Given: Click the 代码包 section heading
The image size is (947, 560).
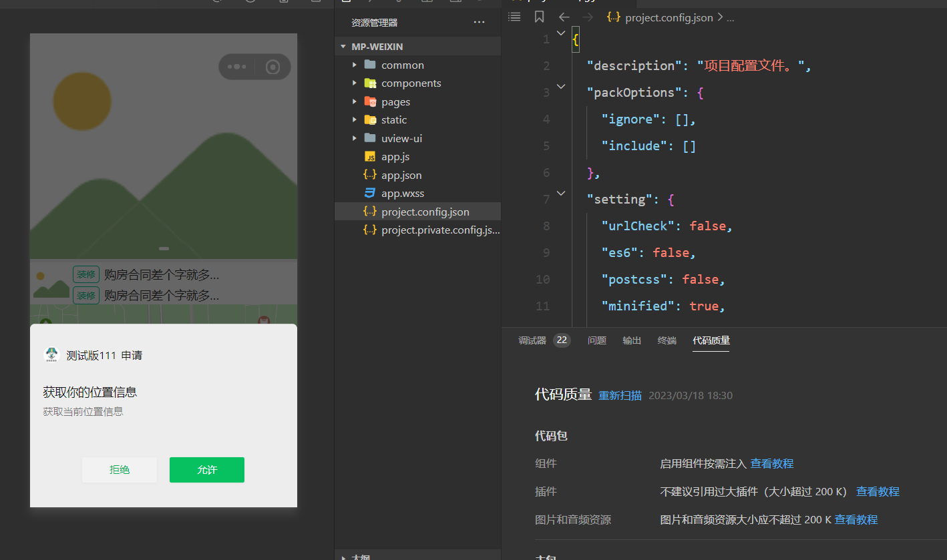Looking at the screenshot, I should [551, 436].
